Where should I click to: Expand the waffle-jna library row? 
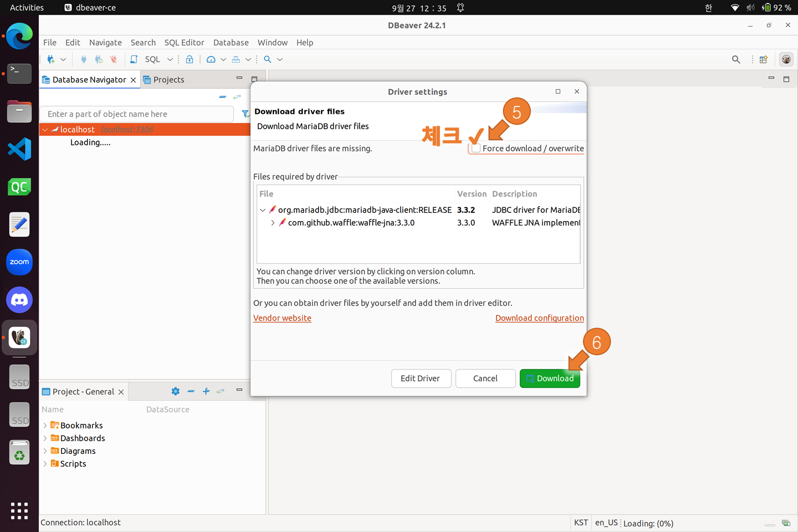click(273, 223)
